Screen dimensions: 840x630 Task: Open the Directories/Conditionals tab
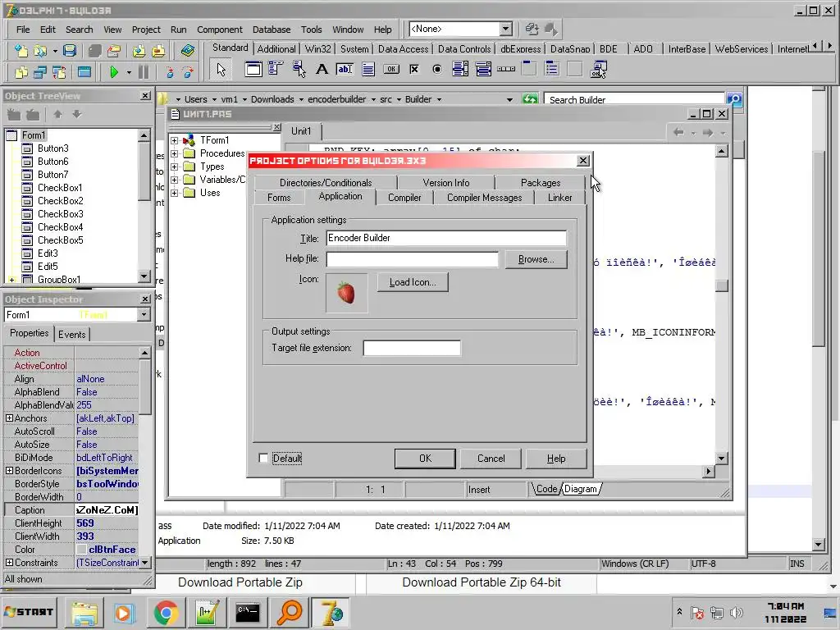[x=326, y=183]
